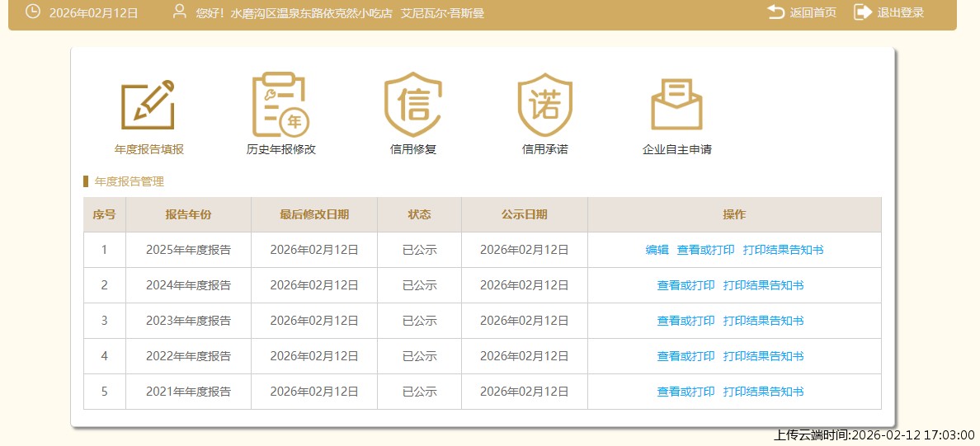Log out via 退出登录 link
This screenshot has height=446, width=980.
pos(901,12)
